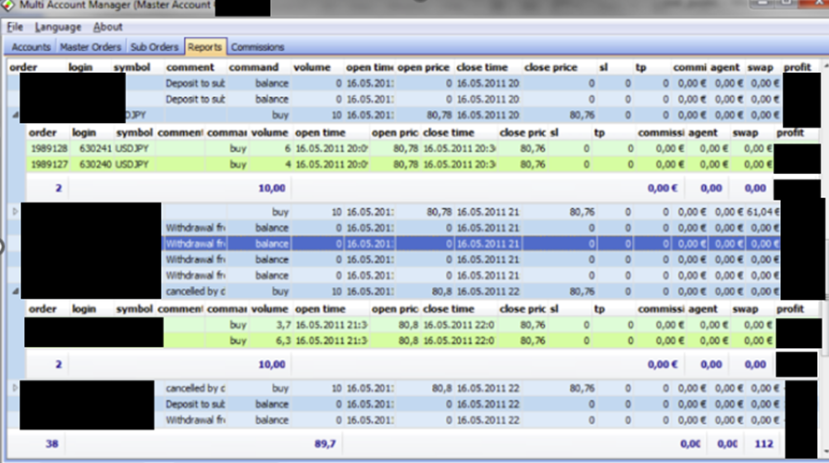
Task: Switch to the Accounts tab
Action: click(31, 47)
